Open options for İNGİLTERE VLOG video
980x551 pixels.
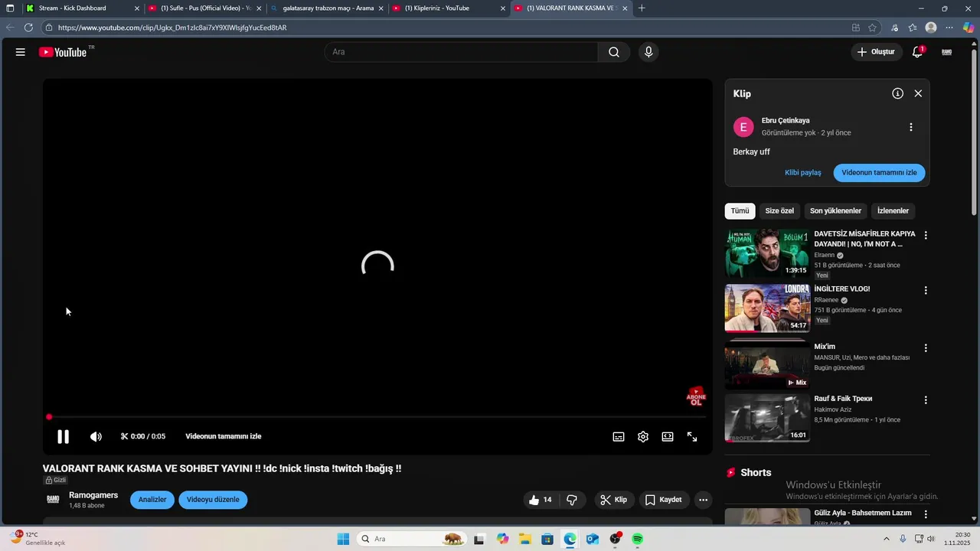926,291
